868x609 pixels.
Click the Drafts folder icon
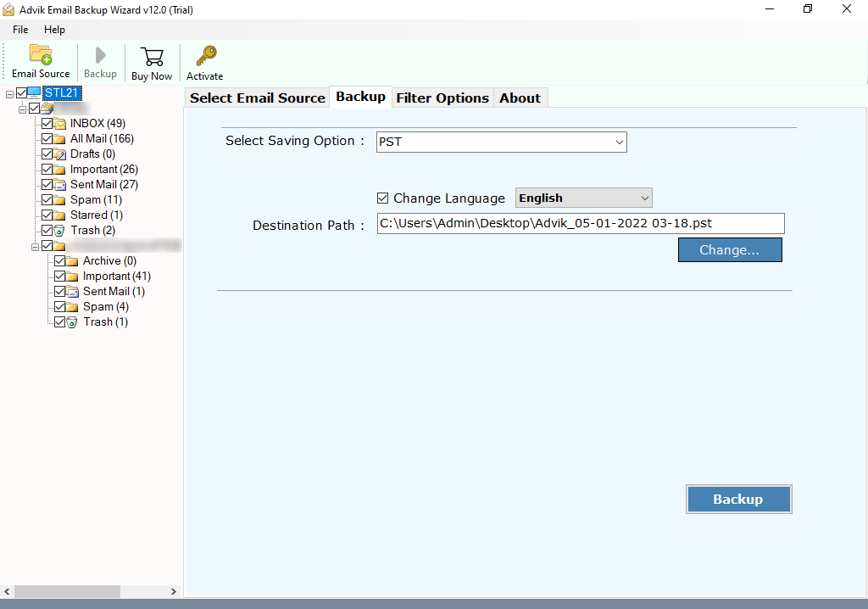tap(59, 154)
